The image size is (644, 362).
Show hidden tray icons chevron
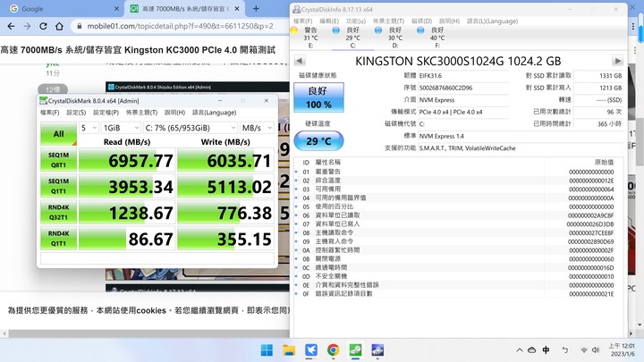pyautogui.click(x=520, y=350)
